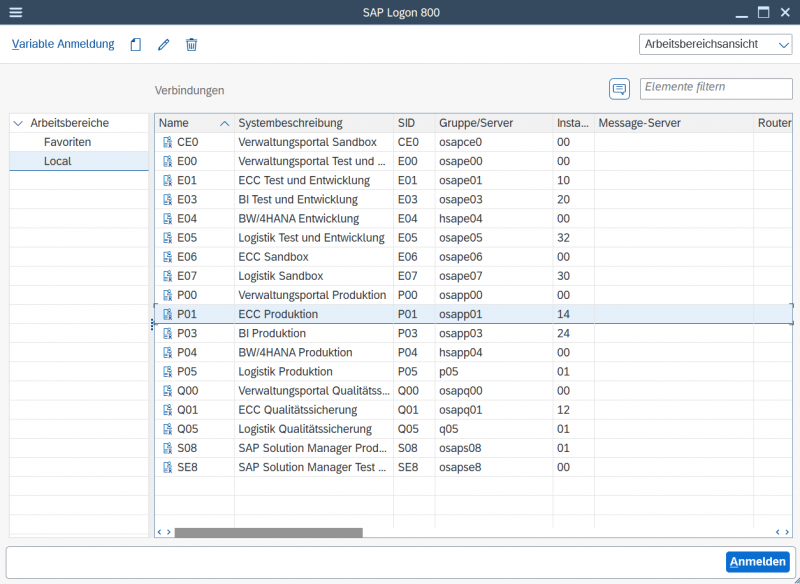Click the P04 connection icon
The image size is (800, 584).
pyautogui.click(x=167, y=352)
